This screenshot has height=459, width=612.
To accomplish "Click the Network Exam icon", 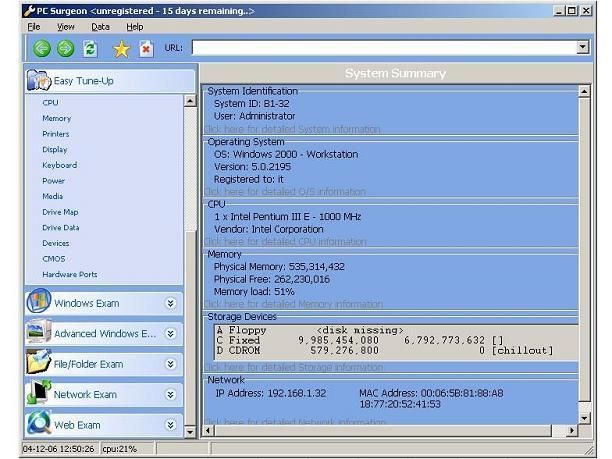I will click(x=38, y=393).
